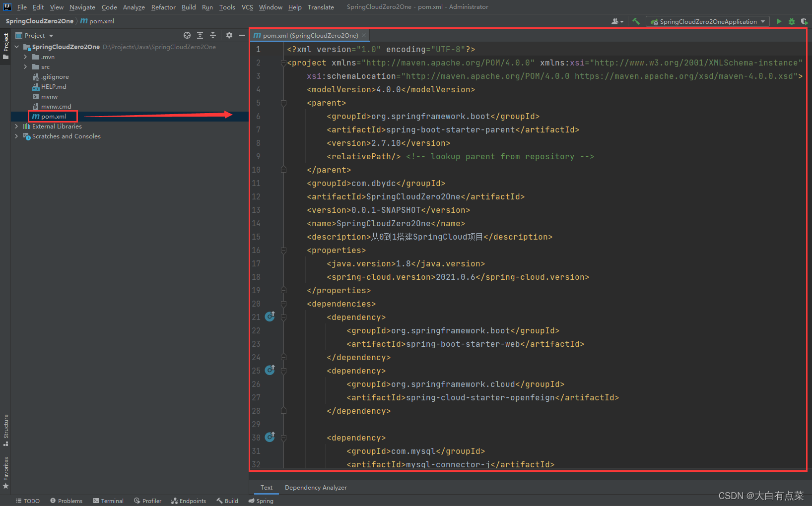The image size is (812, 506).
Task: Open the Window menu
Action: [x=271, y=7]
